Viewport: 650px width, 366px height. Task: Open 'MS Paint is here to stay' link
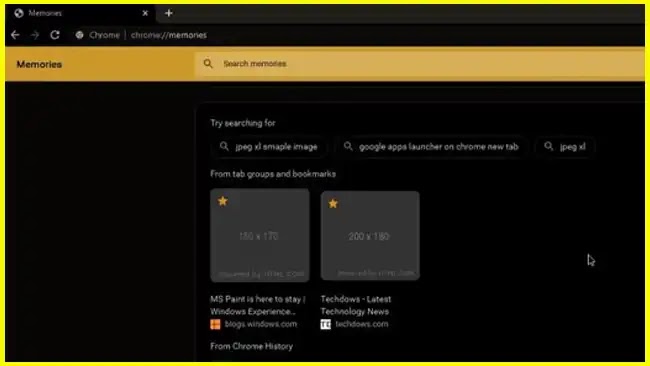tap(258, 305)
